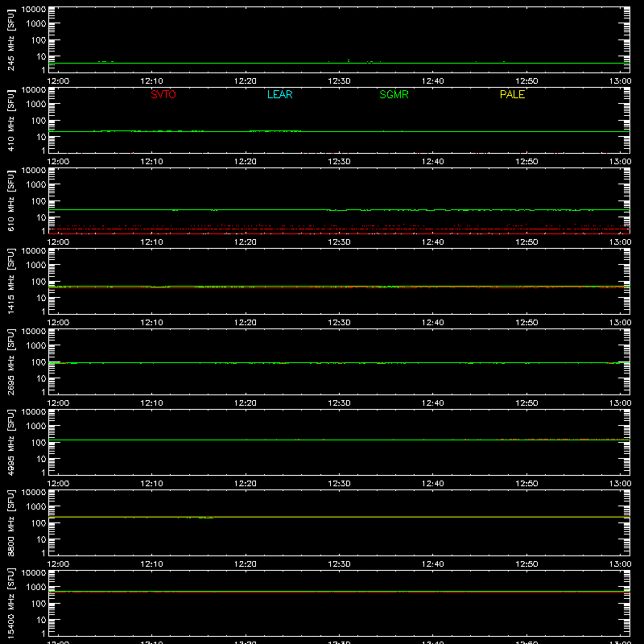The height and width of the screenshot is (644, 644).
Task: Click 13:00 time label under 4995 MHz panel
Action: click(620, 484)
